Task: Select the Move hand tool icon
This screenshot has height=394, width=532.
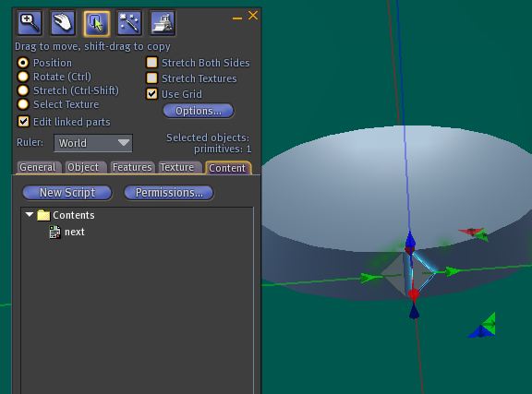Action: [63, 23]
